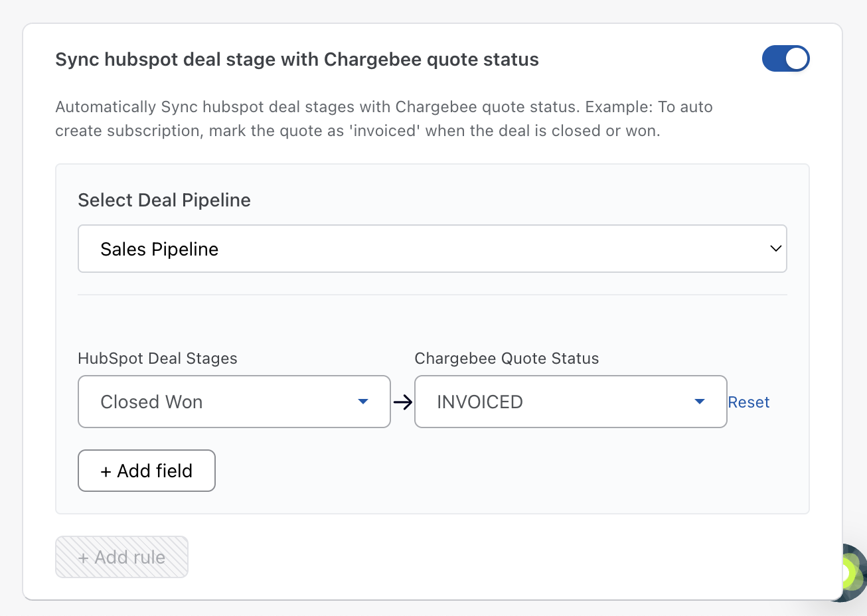867x616 pixels.
Task: Click the Select Deal Pipeline label
Action: point(164,200)
